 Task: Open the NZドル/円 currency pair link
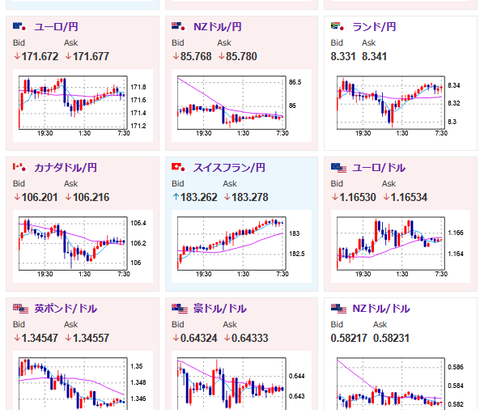coord(218,27)
